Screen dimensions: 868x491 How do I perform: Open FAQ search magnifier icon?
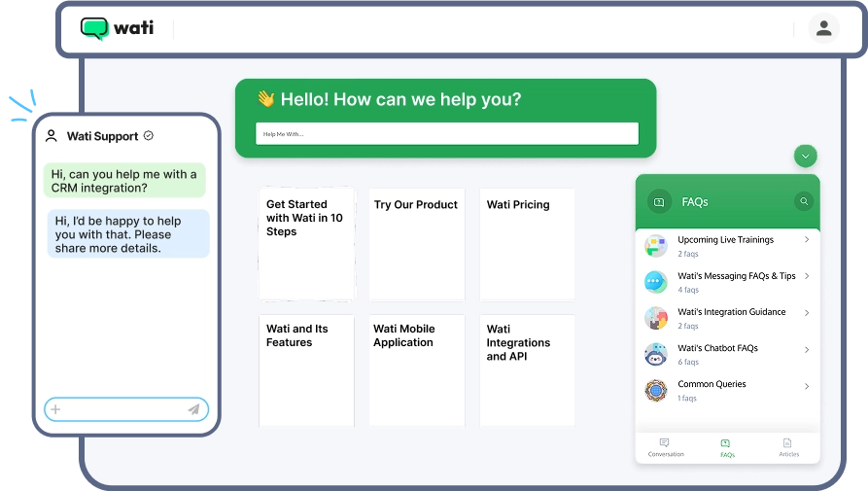point(804,201)
